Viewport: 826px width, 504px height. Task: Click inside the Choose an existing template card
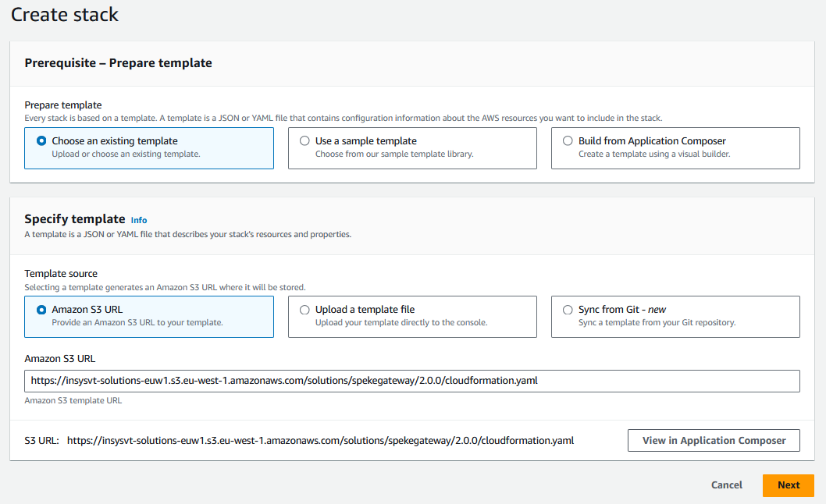tap(148, 148)
